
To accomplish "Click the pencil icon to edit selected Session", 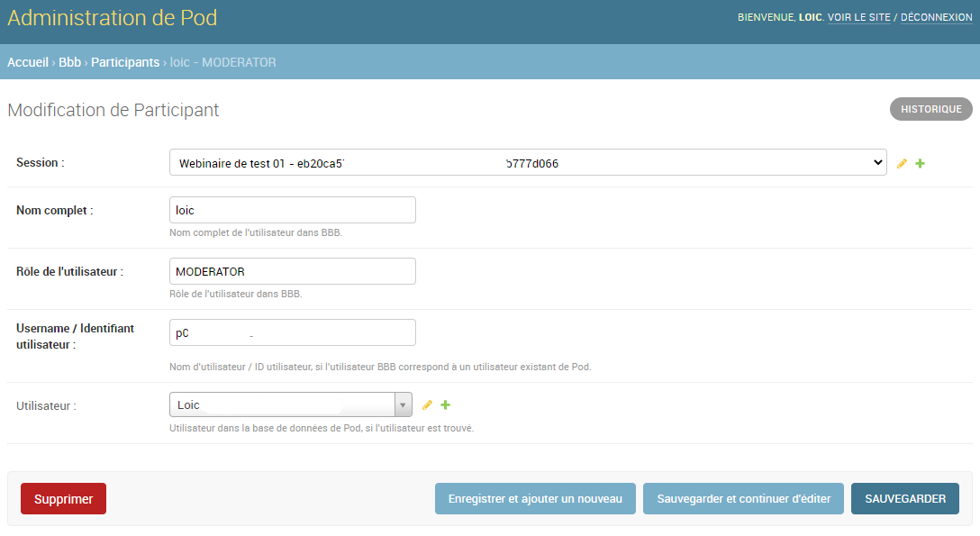I will click(x=903, y=164).
